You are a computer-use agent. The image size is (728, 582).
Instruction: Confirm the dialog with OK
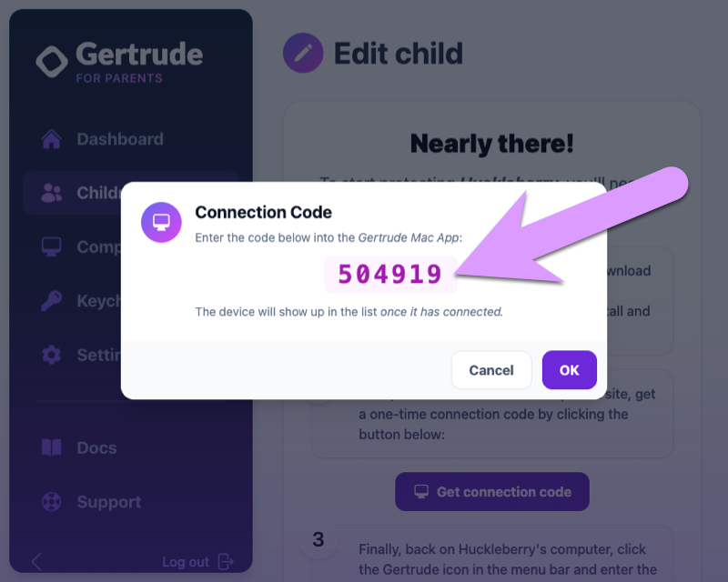569,370
